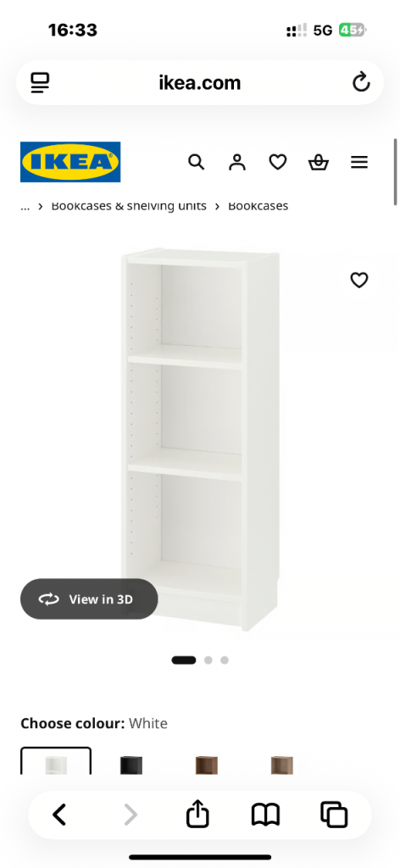Expand the collapsed breadcrumb ellipsis

click(25, 207)
